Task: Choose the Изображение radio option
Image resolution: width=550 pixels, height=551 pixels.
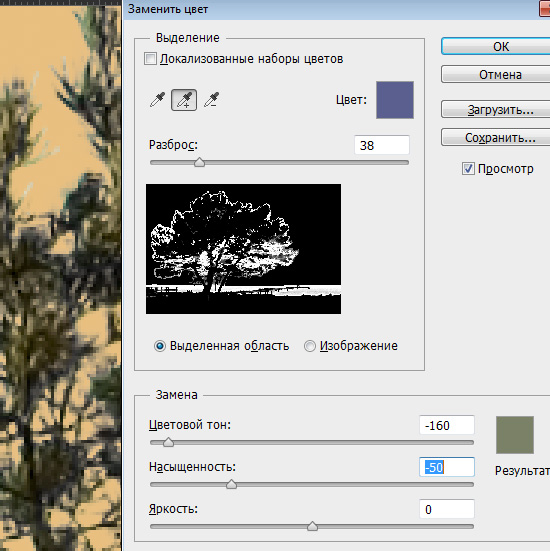Action: tap(310, 346)
